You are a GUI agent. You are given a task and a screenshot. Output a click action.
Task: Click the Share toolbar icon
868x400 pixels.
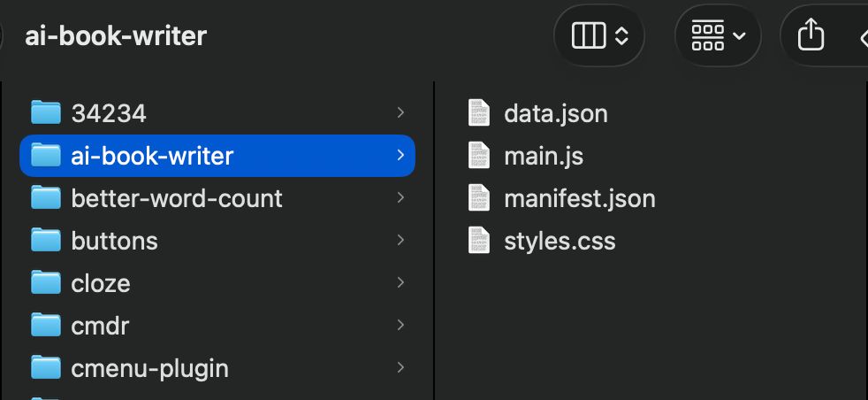(811, 36)
